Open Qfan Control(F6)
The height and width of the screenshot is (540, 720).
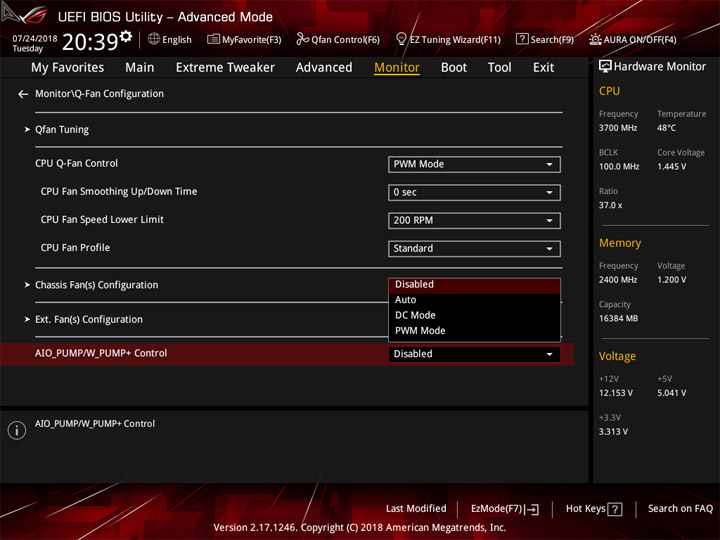pos(338,39)
